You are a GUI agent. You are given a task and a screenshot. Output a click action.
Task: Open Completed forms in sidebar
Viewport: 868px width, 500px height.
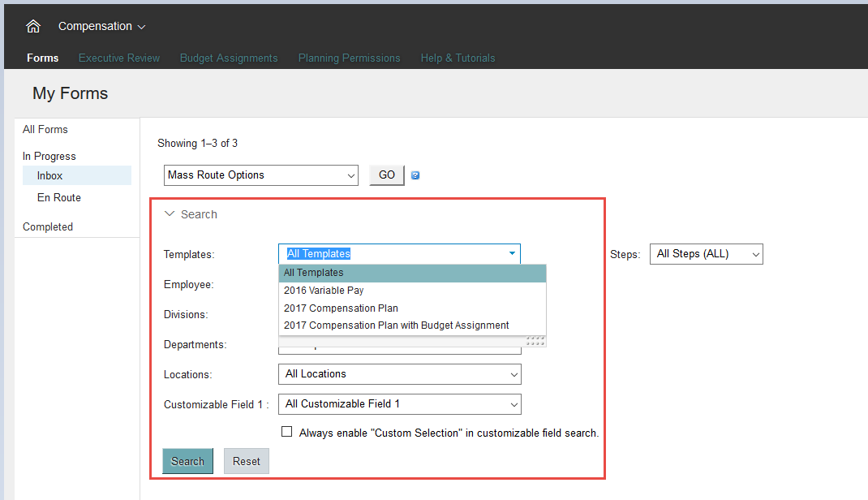coord(48,227)
